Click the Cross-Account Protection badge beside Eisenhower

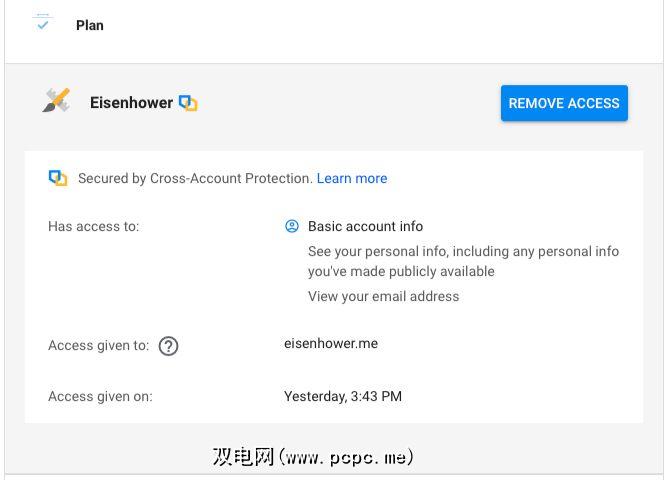[188, 103]
